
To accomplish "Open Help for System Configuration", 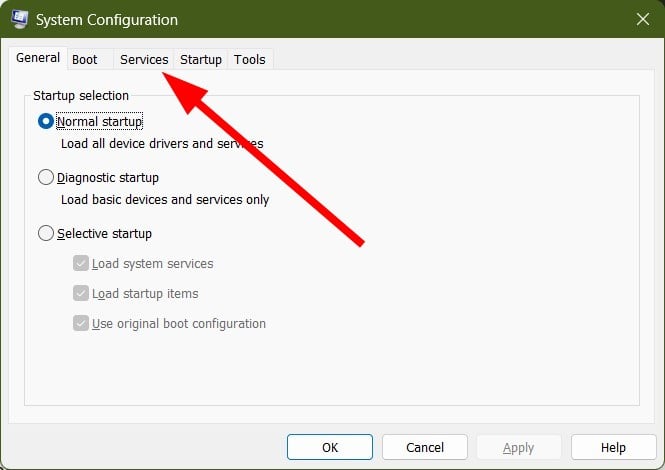I will 613,447.
